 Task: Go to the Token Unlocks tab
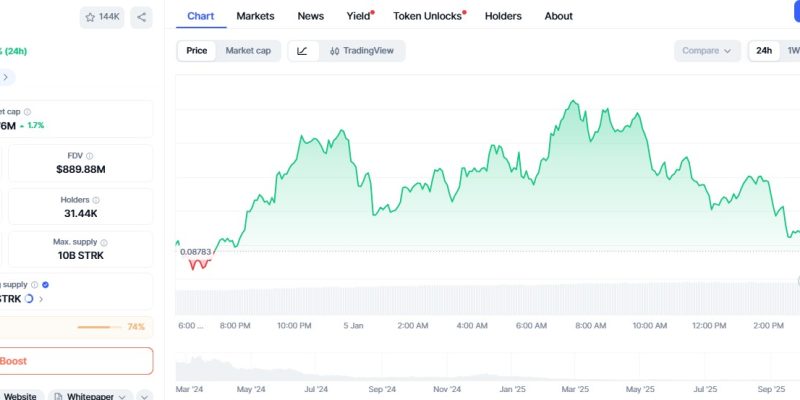tap(428, 16)
